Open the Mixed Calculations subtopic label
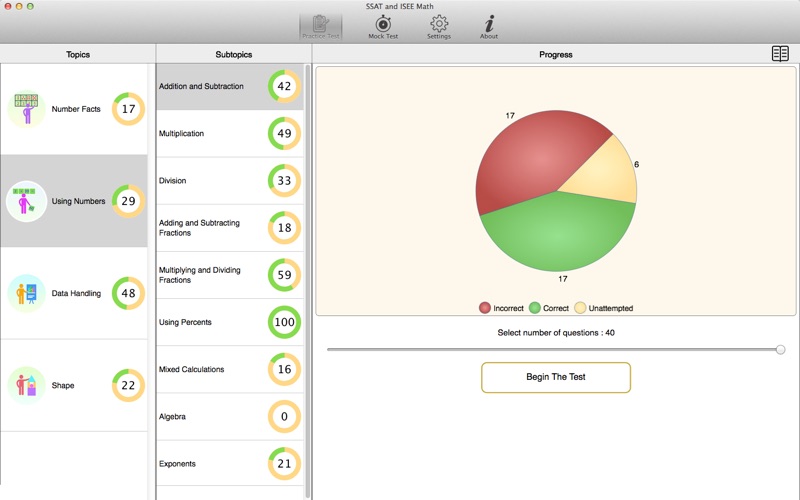Viewport: 800px width, 500px height. [x=191, y=369]
